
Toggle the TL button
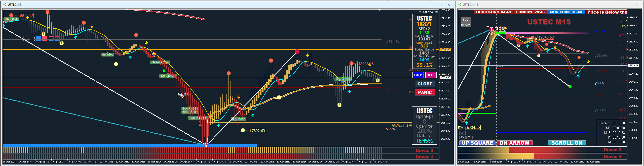[x=462, y=128]
